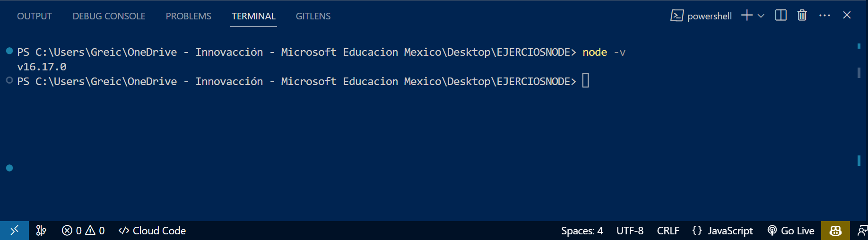Split the terminal pane
This screenshot has width=868, height=240.
click(781, 16)
